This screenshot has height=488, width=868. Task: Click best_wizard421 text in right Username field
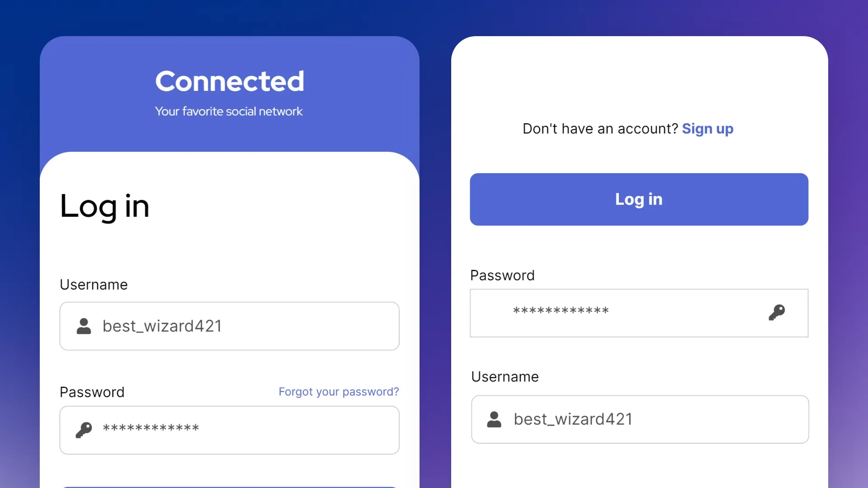coord(573,419)
